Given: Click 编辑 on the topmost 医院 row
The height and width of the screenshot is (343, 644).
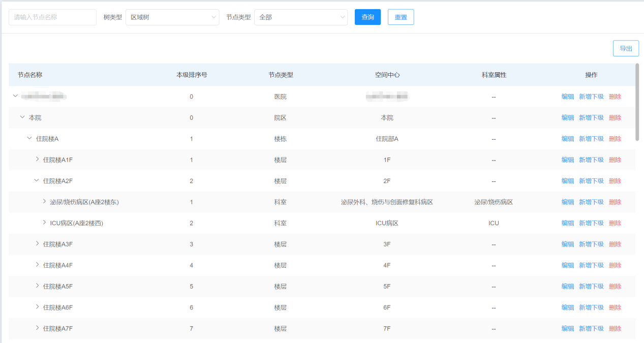Looking at the screenshot, I should (x=567, y=96).
